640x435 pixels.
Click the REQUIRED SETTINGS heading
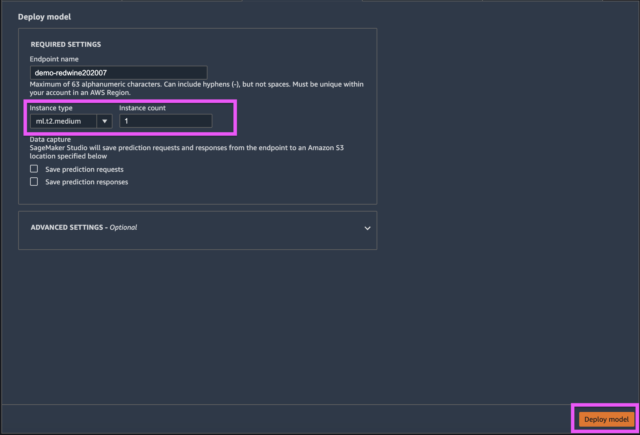[66, 44]
